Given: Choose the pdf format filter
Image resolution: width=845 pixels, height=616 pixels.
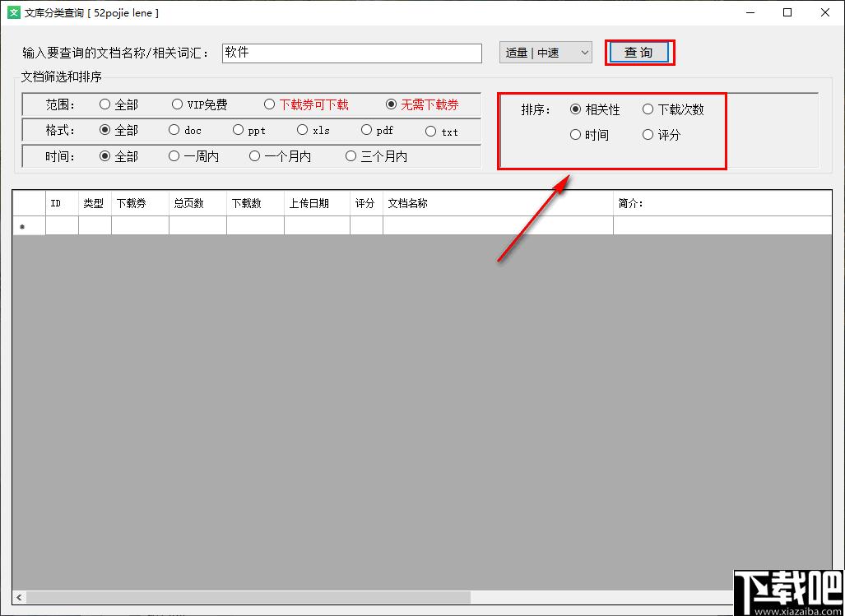Looking at the screenshot, I should coord(377,130).
